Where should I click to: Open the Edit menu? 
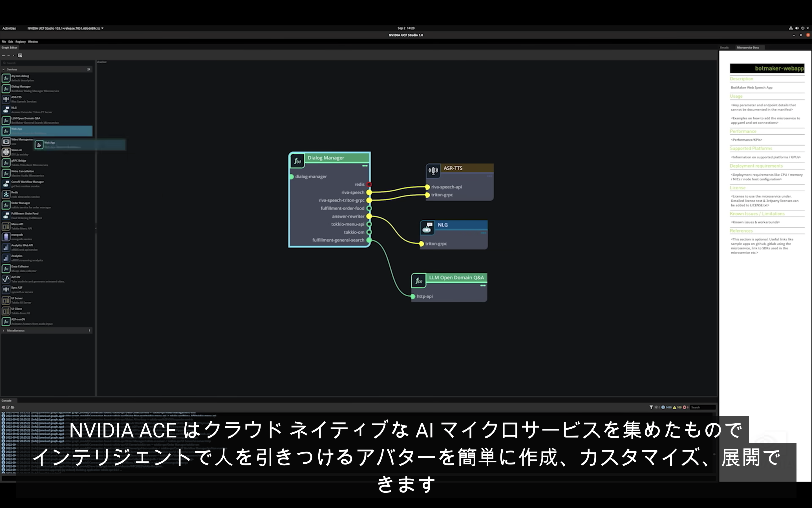click(11, 42)
